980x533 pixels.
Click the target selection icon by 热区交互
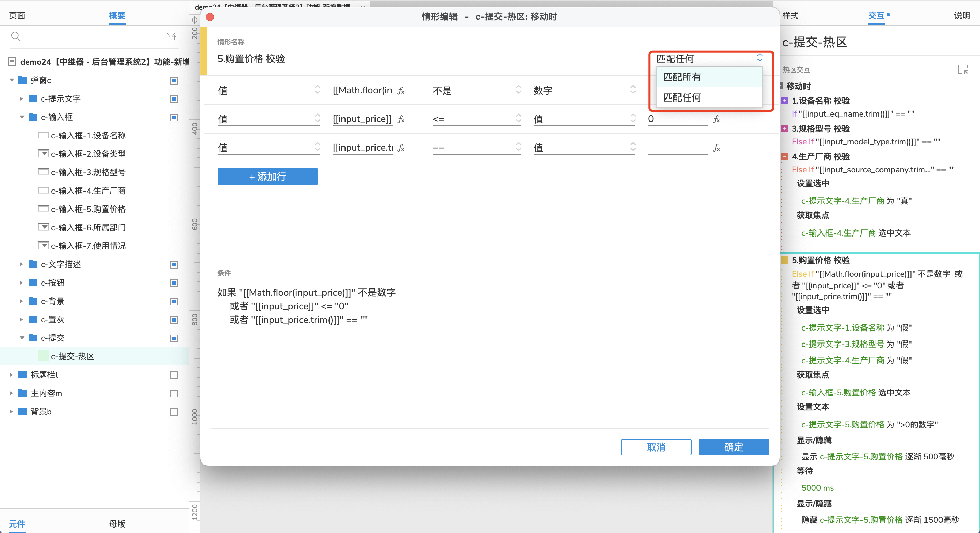(963, 70)
